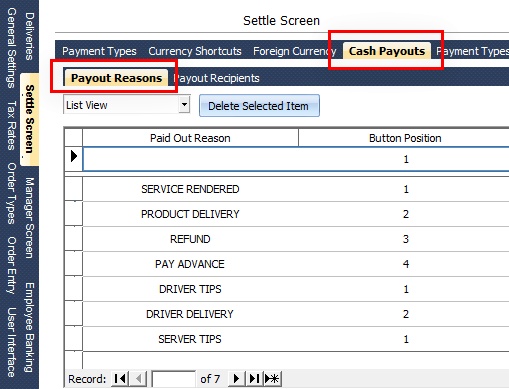This screenshot has width=509, height=389.
Task: Click row selector for DRIVER DELIVERY
Action: (x=74, y=314)
